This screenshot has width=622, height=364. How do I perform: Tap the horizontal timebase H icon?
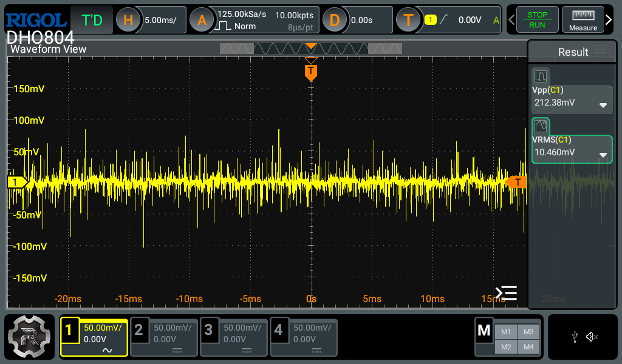128,20
